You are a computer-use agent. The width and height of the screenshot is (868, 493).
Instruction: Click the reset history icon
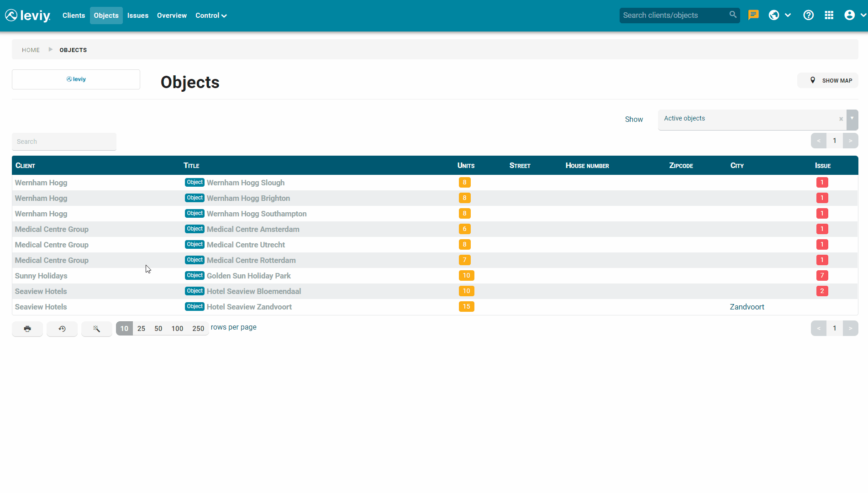coord(62,328)
